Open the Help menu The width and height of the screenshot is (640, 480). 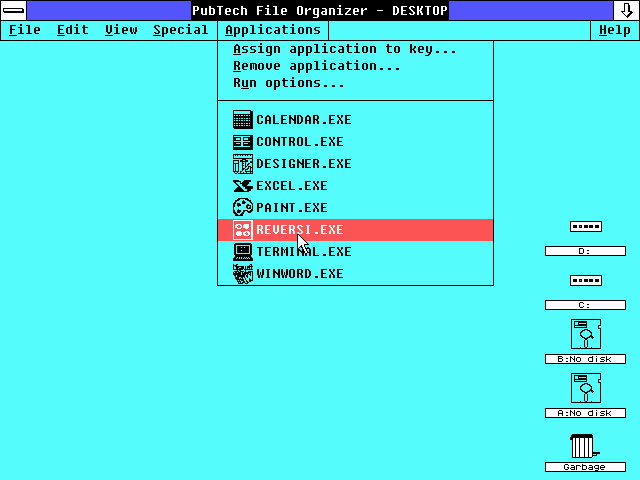[x=615, y=30]
